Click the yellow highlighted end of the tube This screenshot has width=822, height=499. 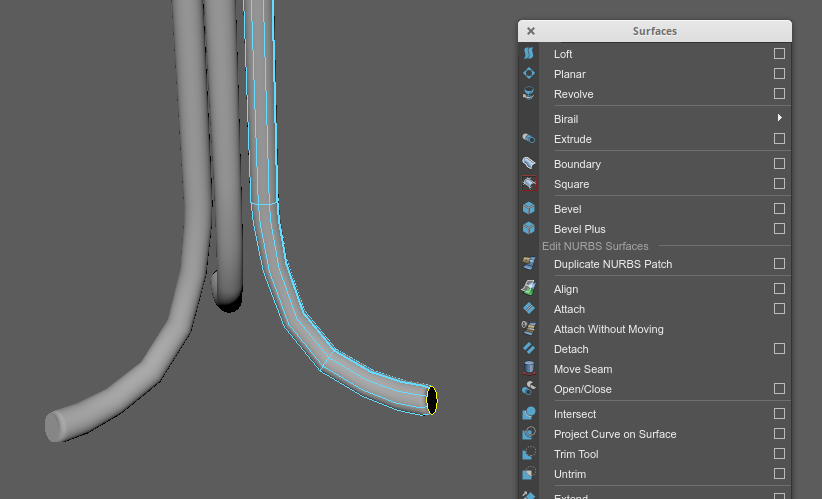coord(432,400)
